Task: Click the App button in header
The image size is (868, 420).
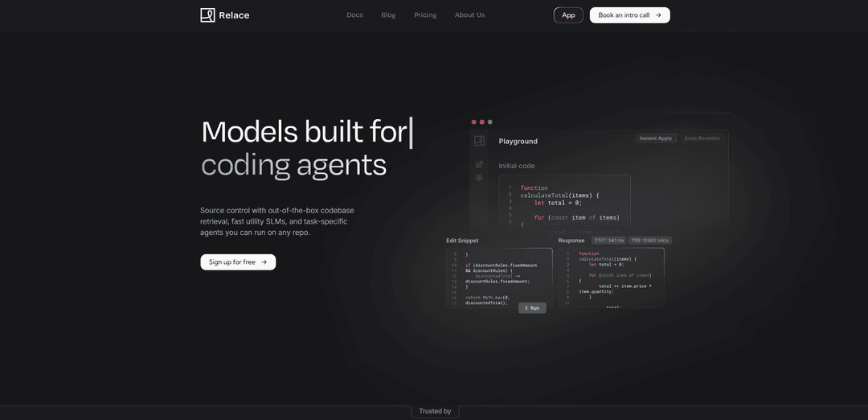Action: click(x=568, y=15)
